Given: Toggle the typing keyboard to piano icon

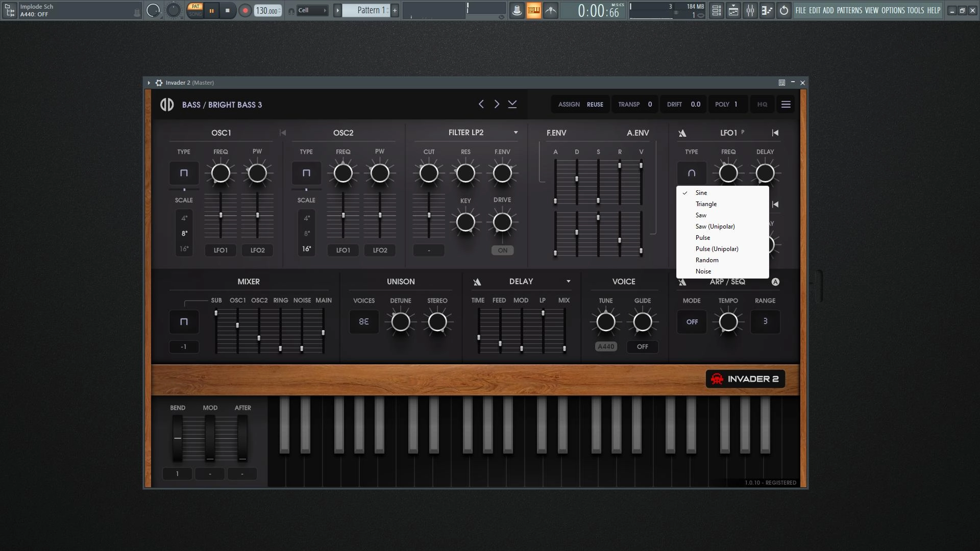Looking at the screenshot, I should 533,10.
